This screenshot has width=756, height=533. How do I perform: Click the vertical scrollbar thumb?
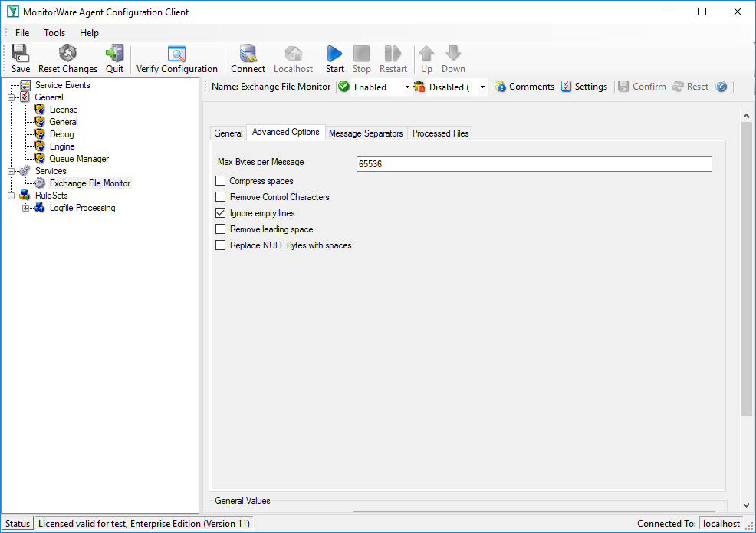coord(746,269)
